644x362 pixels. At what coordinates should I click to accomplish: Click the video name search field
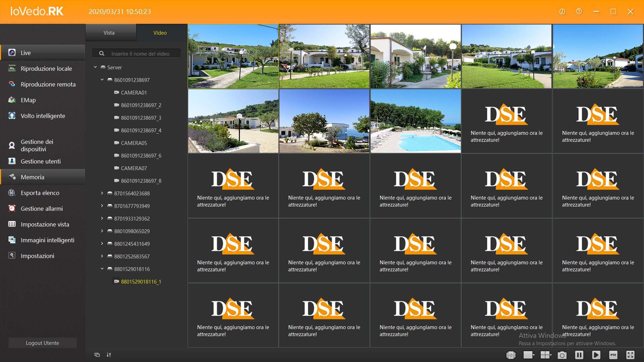coord(140,54)
